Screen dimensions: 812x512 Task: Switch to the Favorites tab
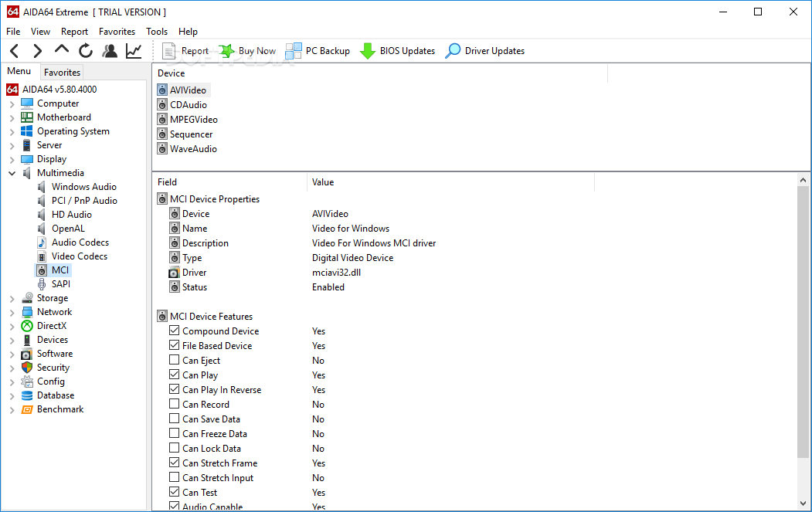(x=62, y=73)
